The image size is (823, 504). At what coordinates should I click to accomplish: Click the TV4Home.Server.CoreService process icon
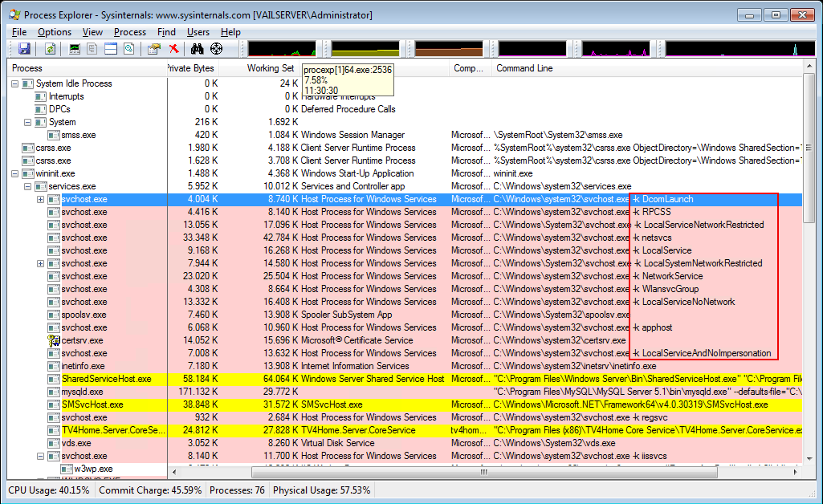(x=54, y=431)
